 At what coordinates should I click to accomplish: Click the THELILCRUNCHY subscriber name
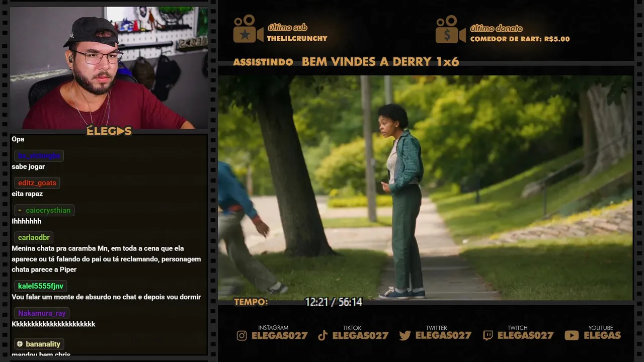click(297, 38)
